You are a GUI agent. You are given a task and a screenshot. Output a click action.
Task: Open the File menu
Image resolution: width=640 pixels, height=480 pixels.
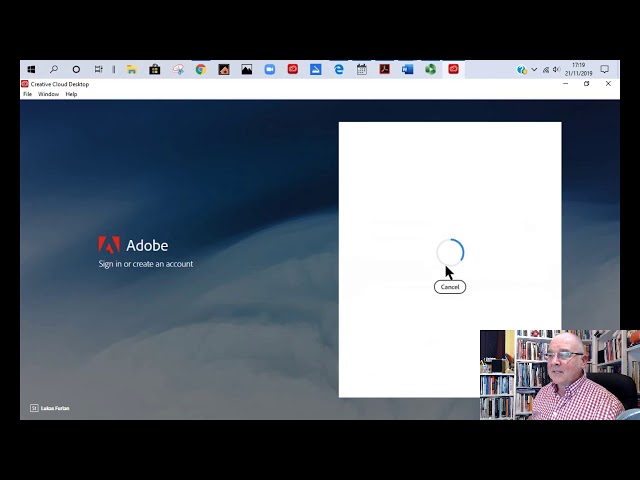[x=27, y=94]
